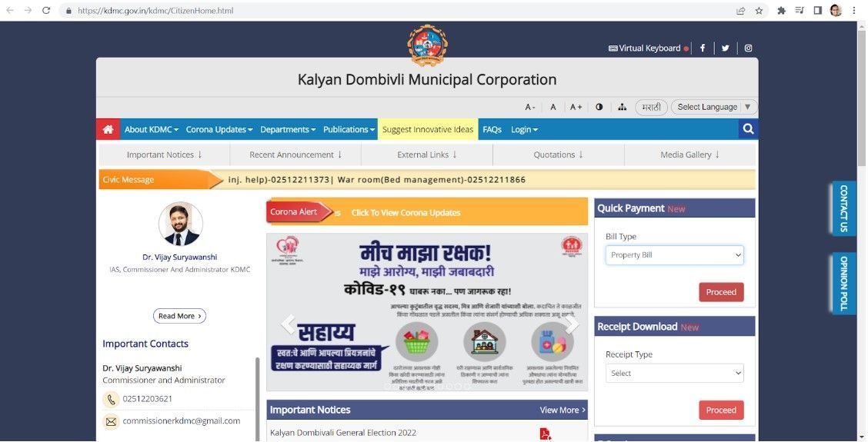Click the phone icon beside 02512203621
868x442 pixels.
[111, 399]
